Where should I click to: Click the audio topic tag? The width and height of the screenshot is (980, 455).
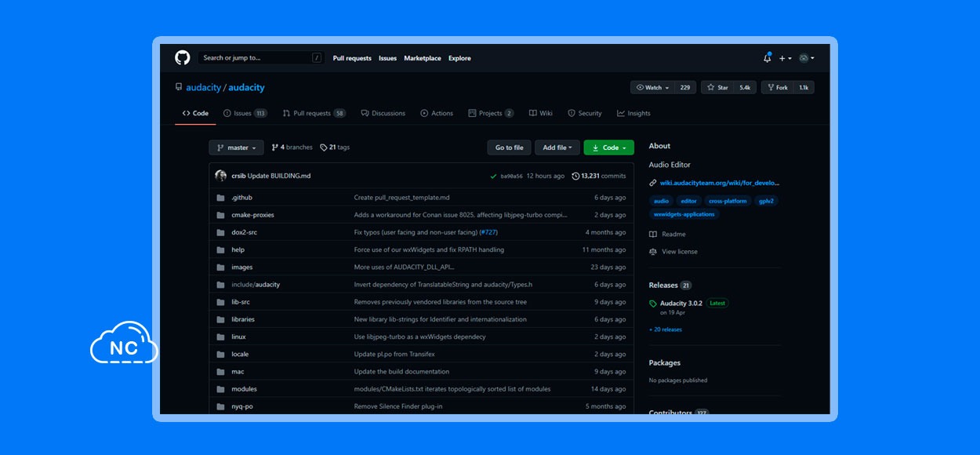(661, 201)
